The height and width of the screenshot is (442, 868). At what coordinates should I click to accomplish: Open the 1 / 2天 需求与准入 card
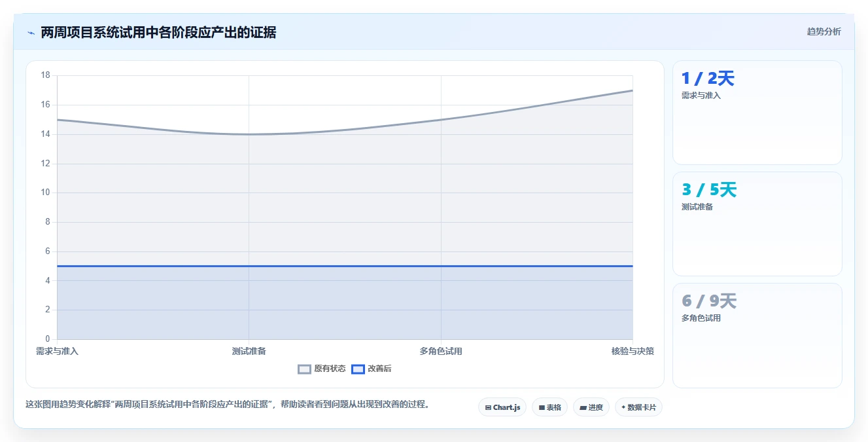tap(757, 113)
